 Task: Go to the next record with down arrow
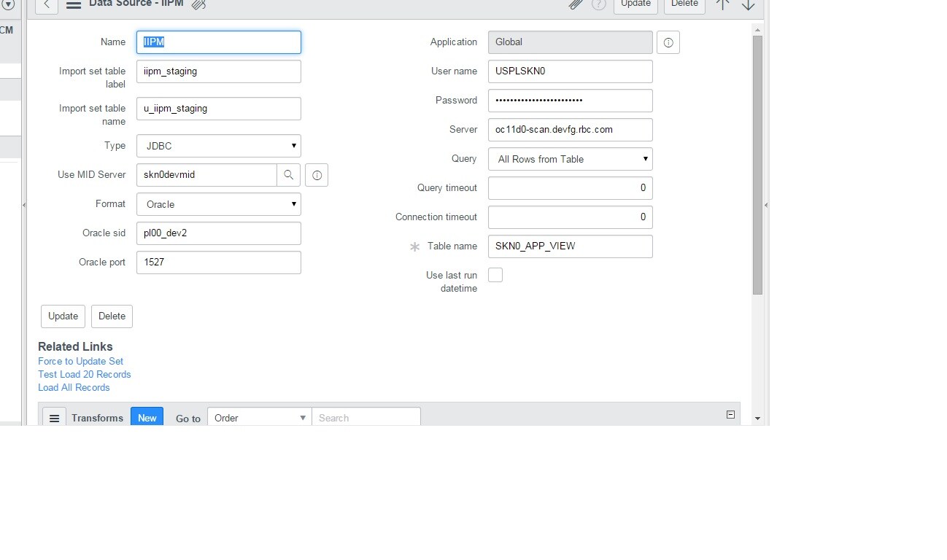click(748, 4)
